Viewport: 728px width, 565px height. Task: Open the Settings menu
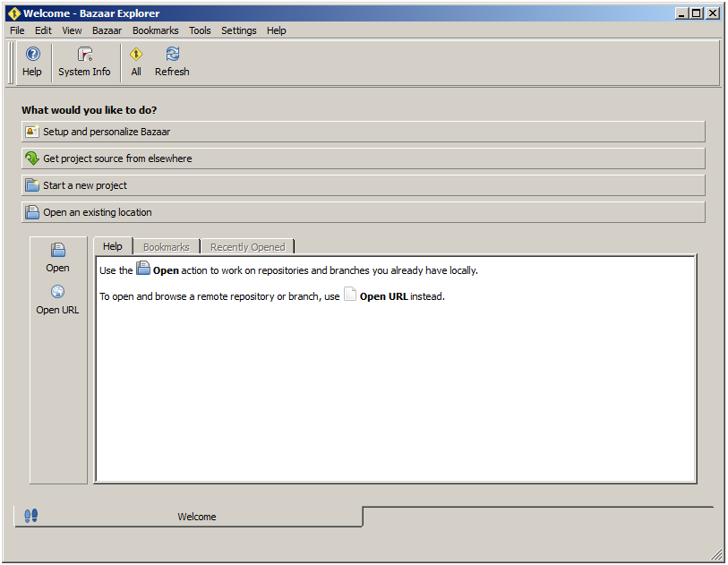pos(239,30)
